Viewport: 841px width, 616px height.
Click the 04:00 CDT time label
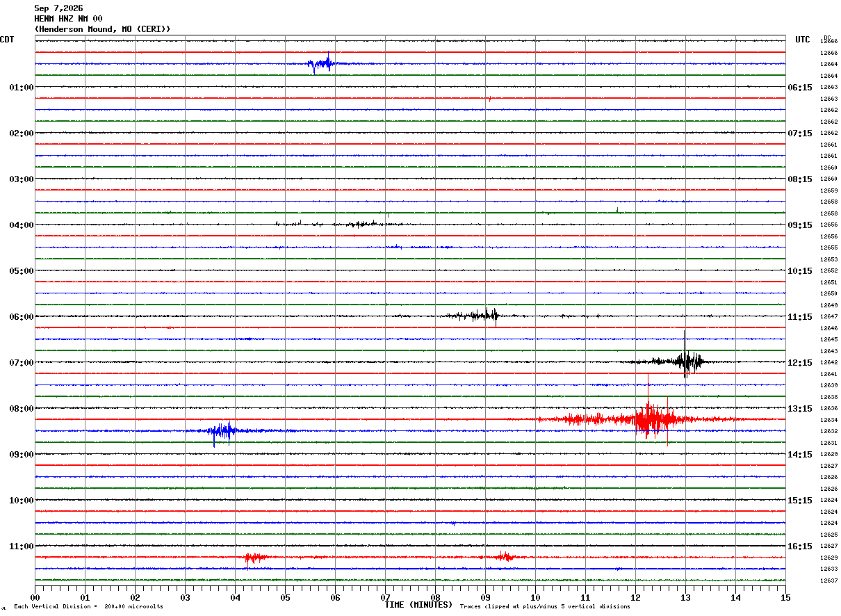coord(21,225)
